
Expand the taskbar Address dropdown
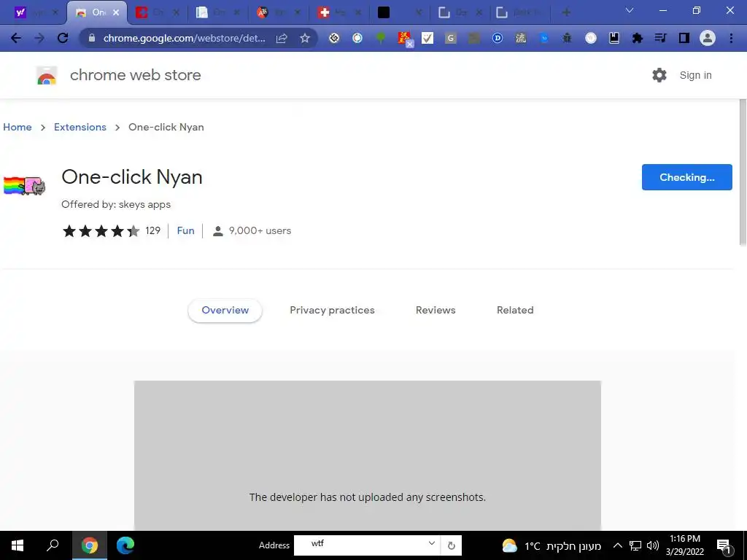(x=432, y=543)
